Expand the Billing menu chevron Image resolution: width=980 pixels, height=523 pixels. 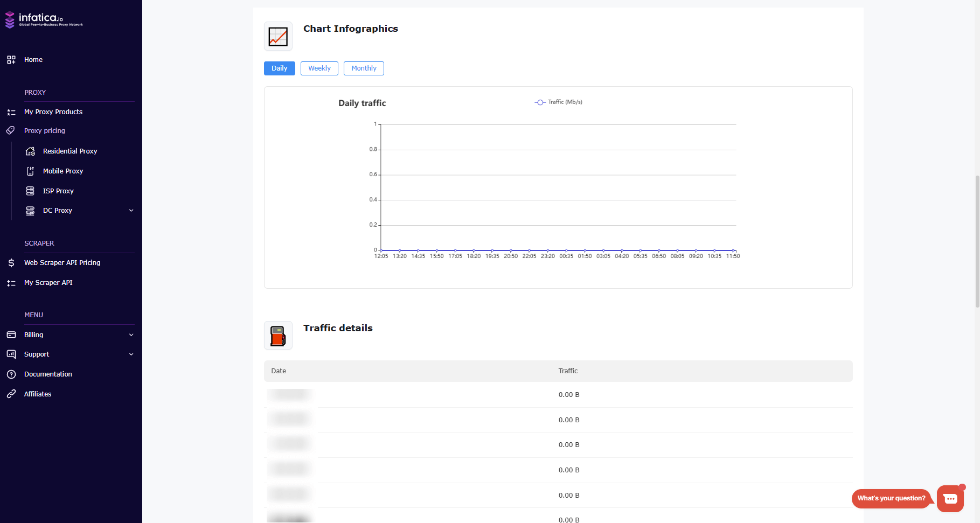point(131,335)
